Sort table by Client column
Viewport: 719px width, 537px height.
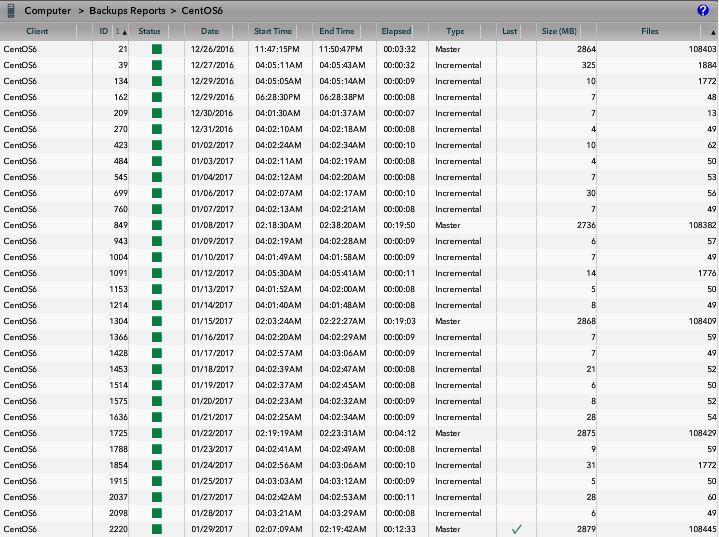pyautogui.click(x=37, y=31)
